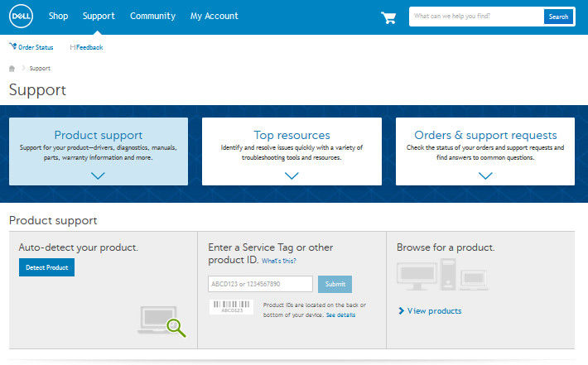Screen dimensions: 588x365
Task: Expand the Product support chevron
Action: 98,175
